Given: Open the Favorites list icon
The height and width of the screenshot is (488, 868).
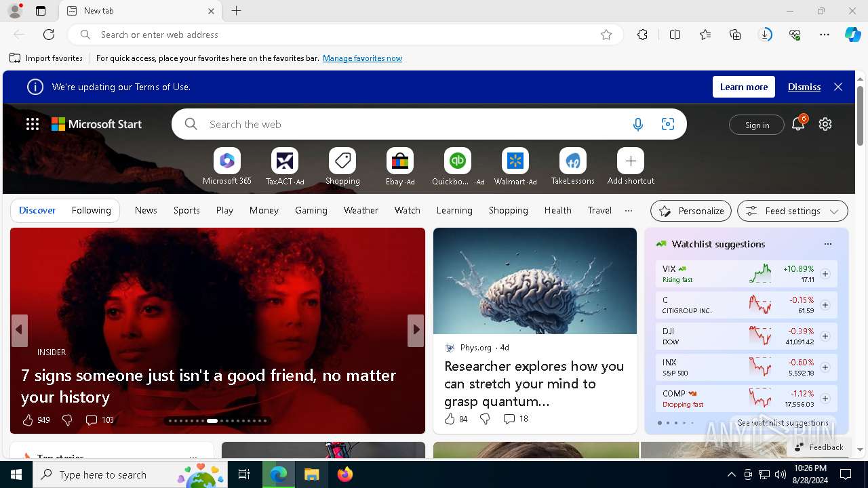Looking at the screenshot, I should pyautogui.click(x=705, y=35).
